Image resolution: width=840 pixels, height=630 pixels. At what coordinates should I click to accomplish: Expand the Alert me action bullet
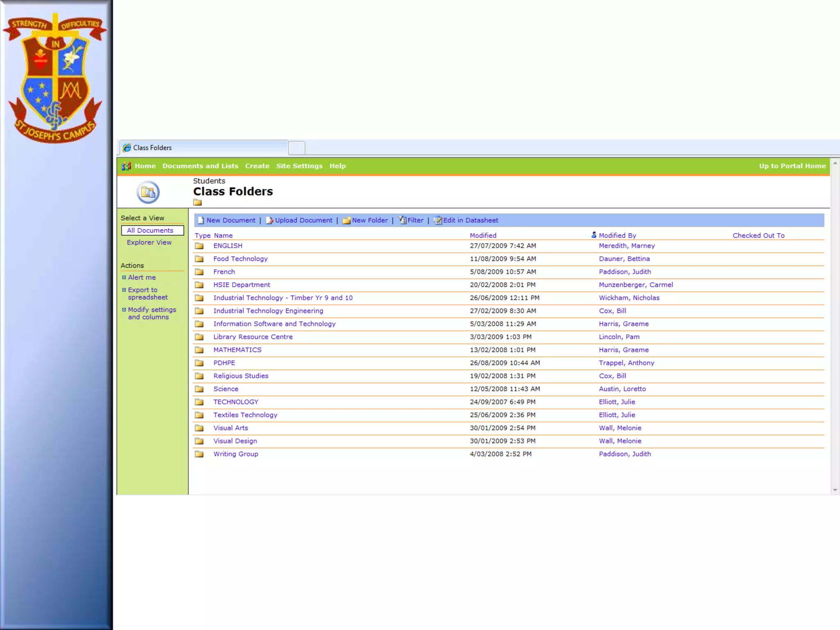click(x=124, y=278)
